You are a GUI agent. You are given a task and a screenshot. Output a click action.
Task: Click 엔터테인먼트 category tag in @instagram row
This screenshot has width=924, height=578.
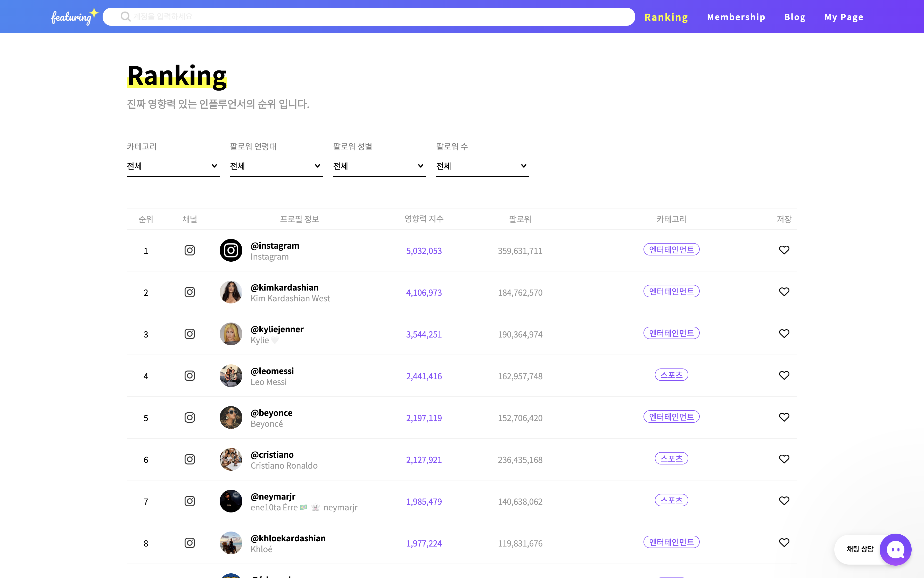671,250
